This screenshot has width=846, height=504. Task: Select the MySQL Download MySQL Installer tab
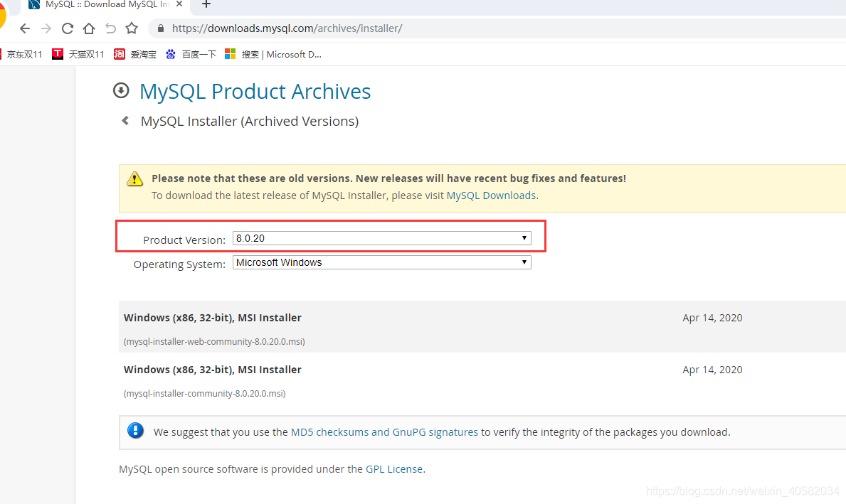pos(106,5)
